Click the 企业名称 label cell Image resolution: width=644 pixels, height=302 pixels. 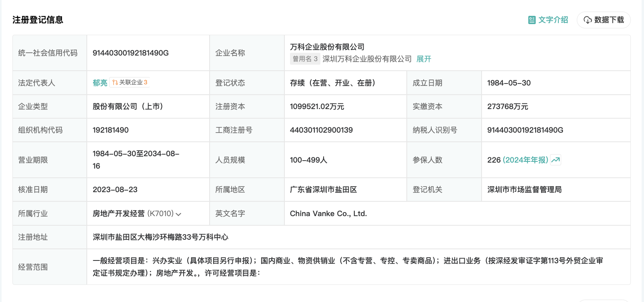pos(247,53)
